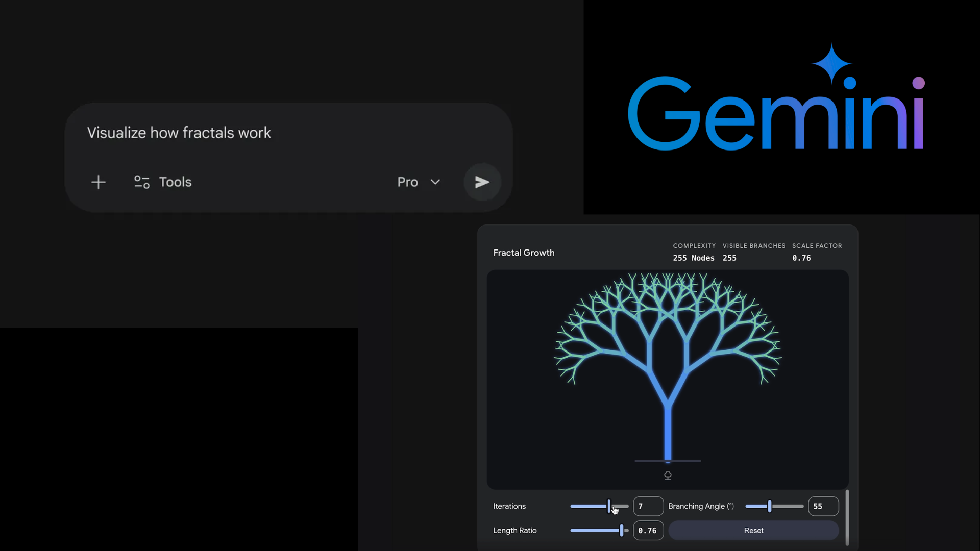This screenshot has width=980, height=551.
Task: Click the prompt text "Visualize how fractals work"
Action: [179, 133]
